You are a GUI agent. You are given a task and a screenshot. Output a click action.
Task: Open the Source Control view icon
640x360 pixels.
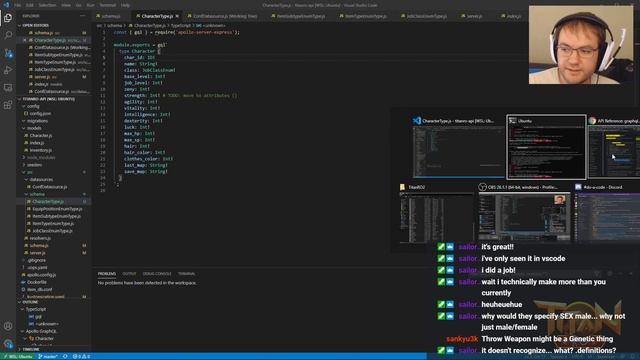pyautogui.click(x=8, y=53)
